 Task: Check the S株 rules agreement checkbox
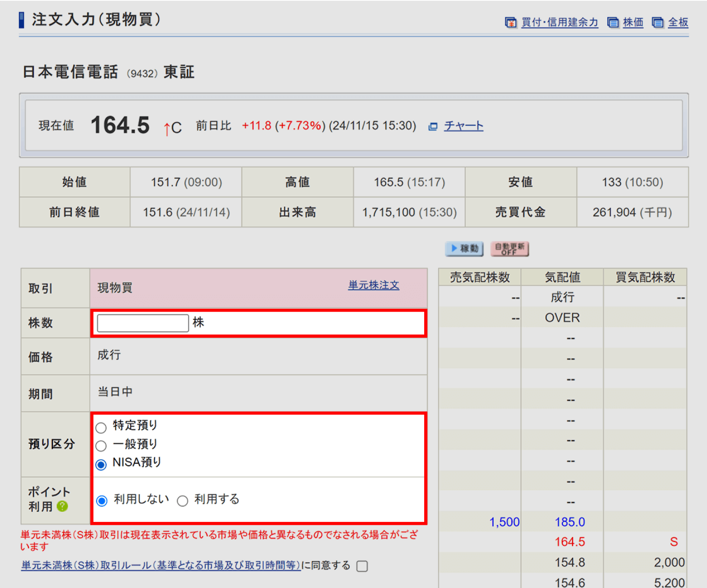click(x=362, y=566)
